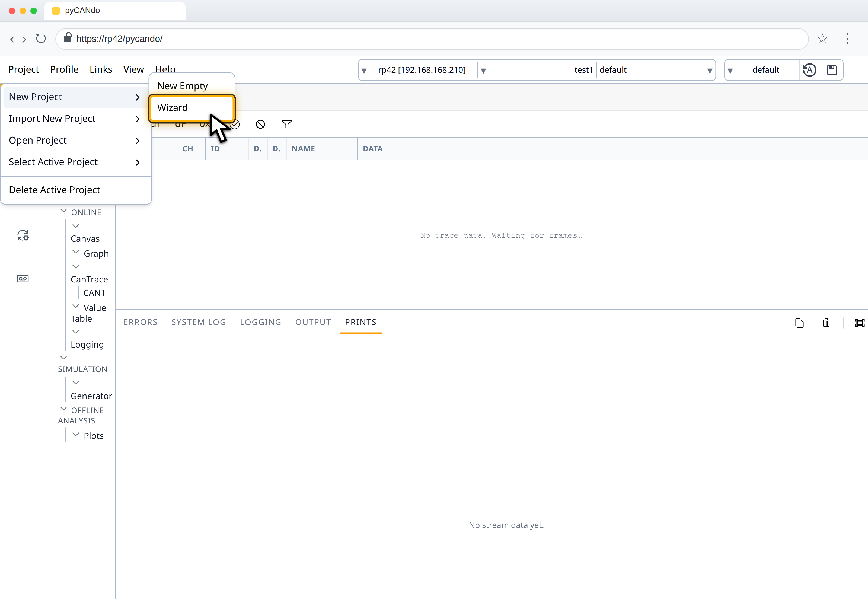Bookmark the page with the star icon
868x599 pixels.
point(822,39)
